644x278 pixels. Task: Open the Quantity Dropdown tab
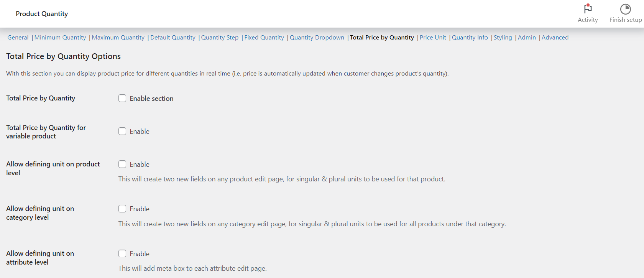pos(317,38)
